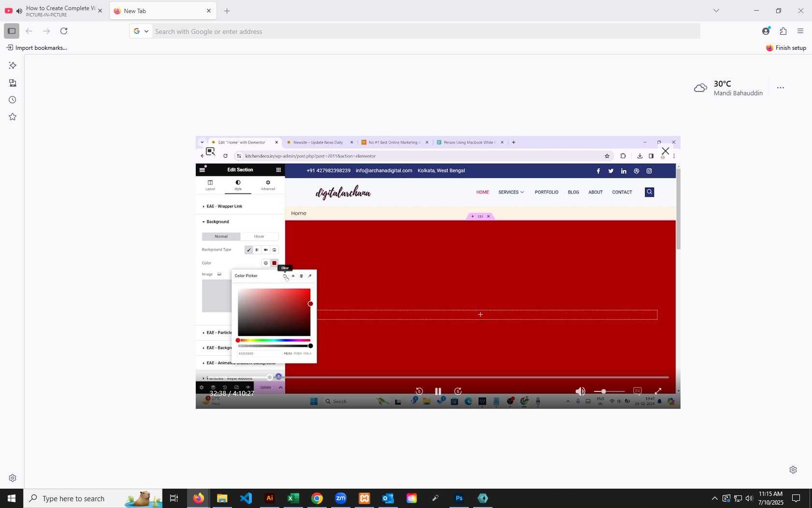Open Google Chrome from taskbar
This screenshot has width=812, height=508.
click(x=317, y=498)
